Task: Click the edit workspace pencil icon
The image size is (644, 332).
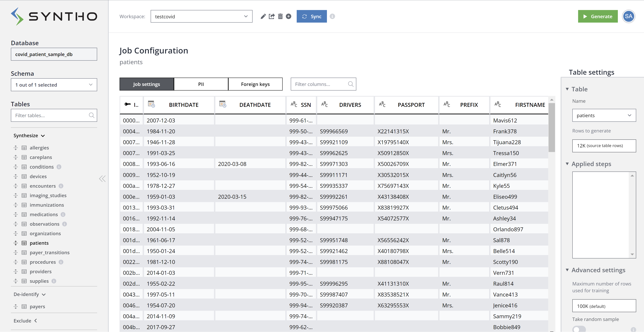Action: pyautogui.click(x=263, y=16)
